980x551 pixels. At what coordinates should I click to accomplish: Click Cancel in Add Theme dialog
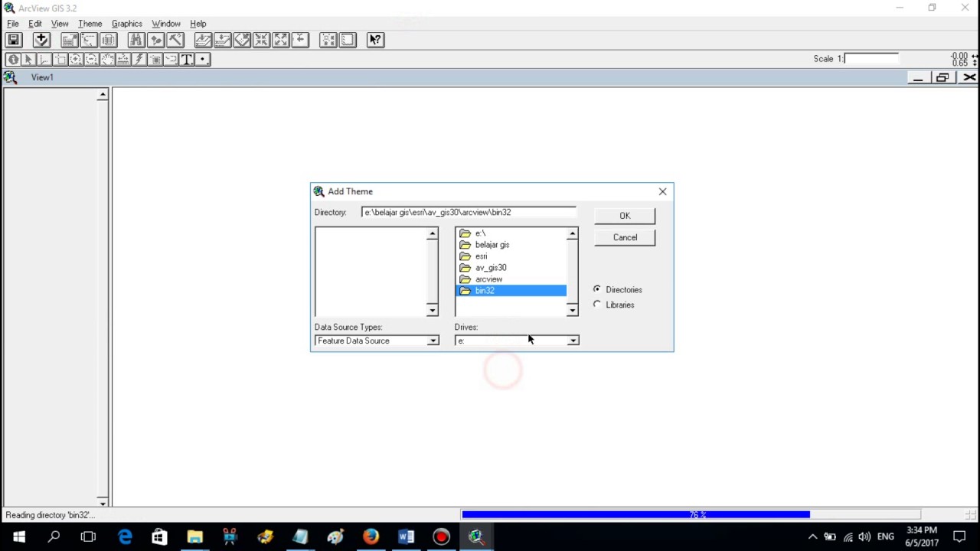(625, 237)
